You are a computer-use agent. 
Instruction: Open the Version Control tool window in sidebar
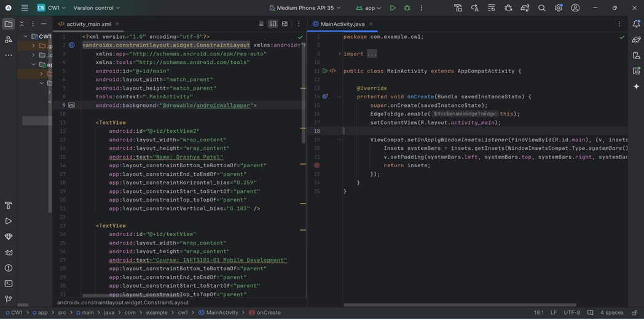pos(8,299)
